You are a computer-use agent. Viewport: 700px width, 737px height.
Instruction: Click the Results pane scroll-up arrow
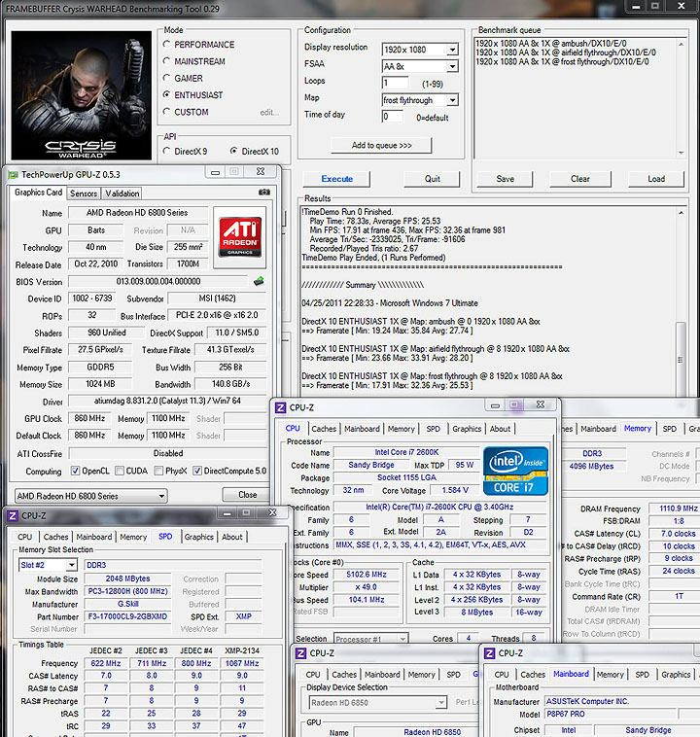pos(681,213)
